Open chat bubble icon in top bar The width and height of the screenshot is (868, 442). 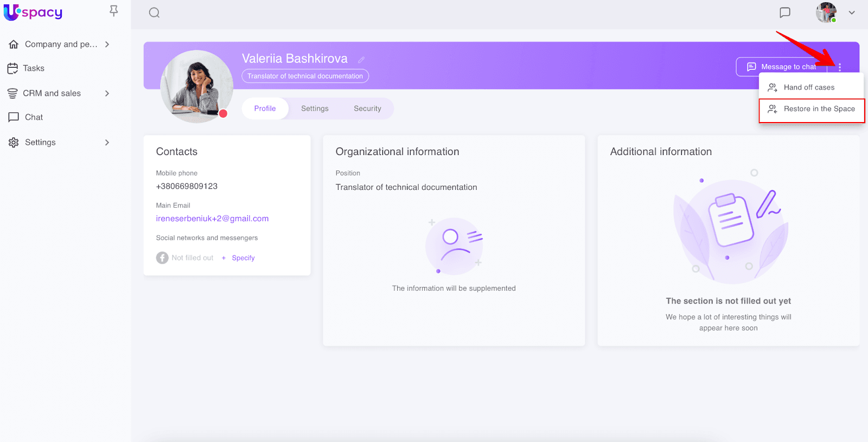click(x=784, y=12)
